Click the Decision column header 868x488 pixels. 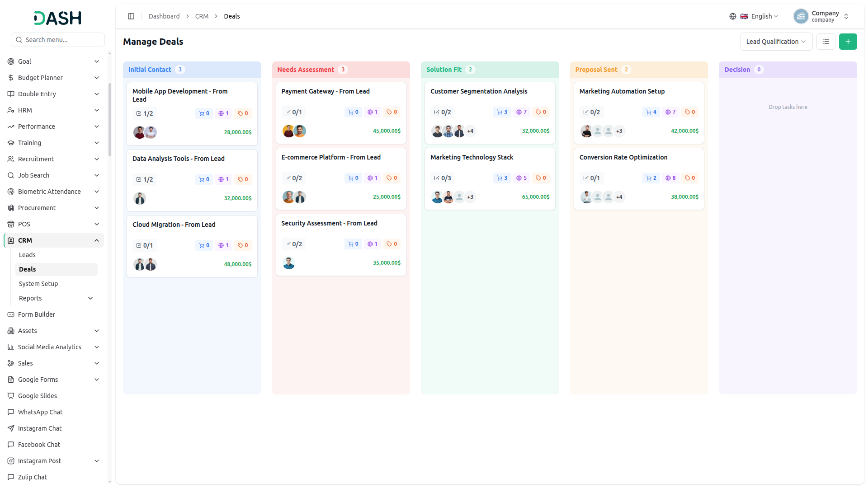pos(788,70)
